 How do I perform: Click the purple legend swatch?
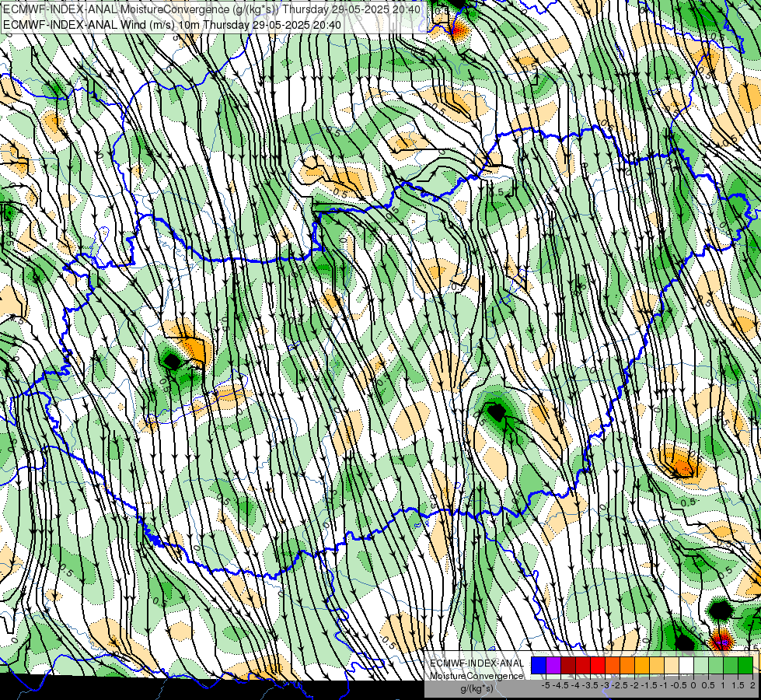(x=553, y=665)
